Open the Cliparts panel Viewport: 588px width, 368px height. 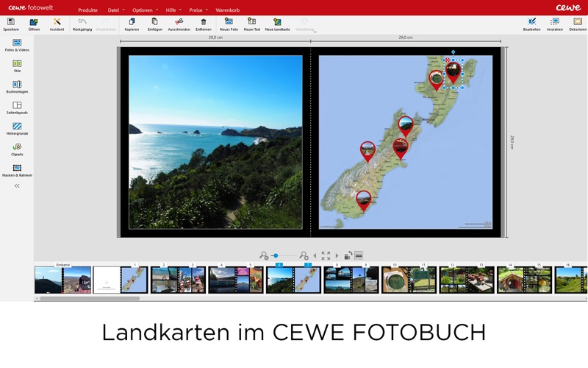coord(17,150)
